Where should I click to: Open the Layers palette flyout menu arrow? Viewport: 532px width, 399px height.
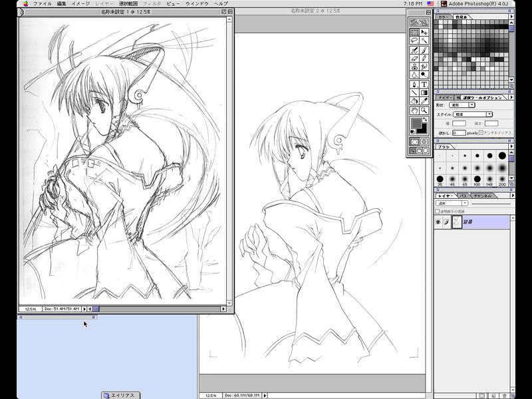click(512, 196)
